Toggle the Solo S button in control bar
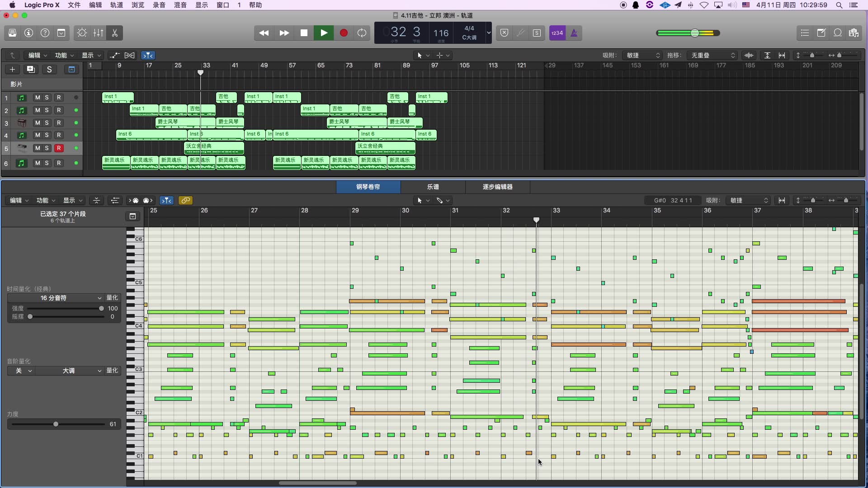 click(x=537, y=33)
